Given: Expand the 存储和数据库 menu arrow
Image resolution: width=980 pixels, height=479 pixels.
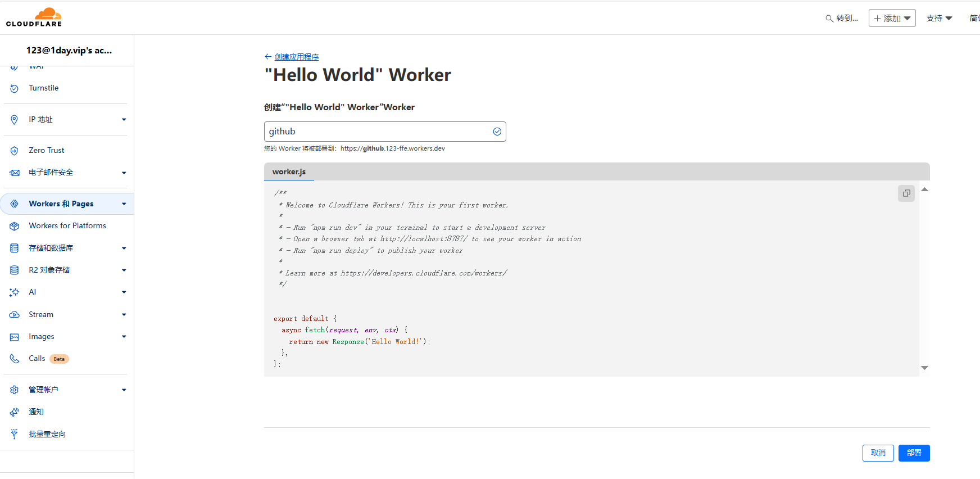Looking at the screenshot, I should click(x=124, y=248).
